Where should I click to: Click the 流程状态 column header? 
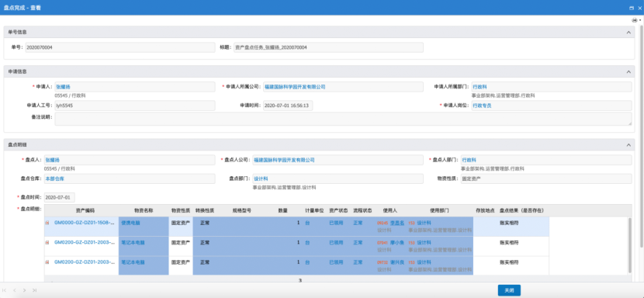coord(362,210)
